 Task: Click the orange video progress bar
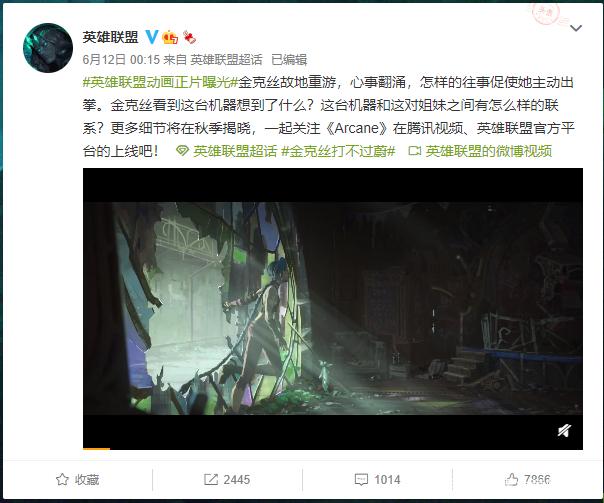tap(96, 448)
